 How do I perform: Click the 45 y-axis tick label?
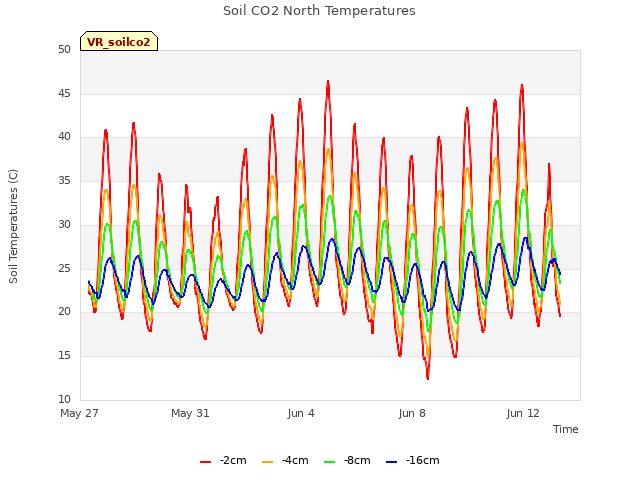tap(64, 93)
